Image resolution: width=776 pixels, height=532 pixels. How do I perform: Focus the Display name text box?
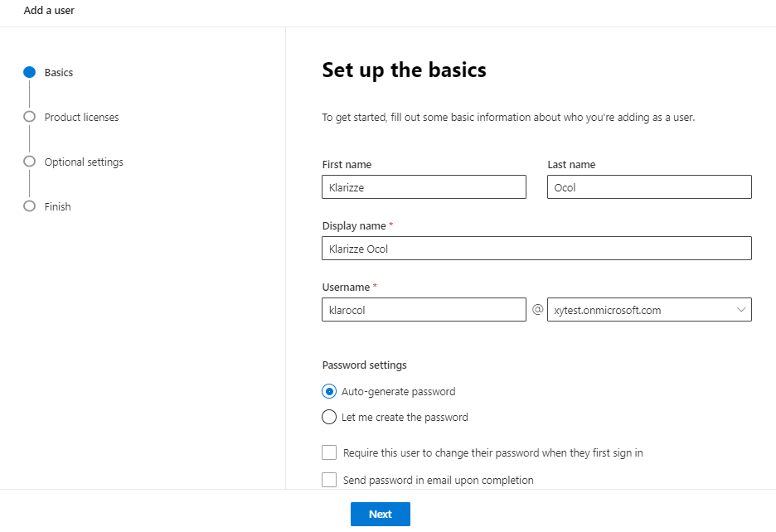537,249
